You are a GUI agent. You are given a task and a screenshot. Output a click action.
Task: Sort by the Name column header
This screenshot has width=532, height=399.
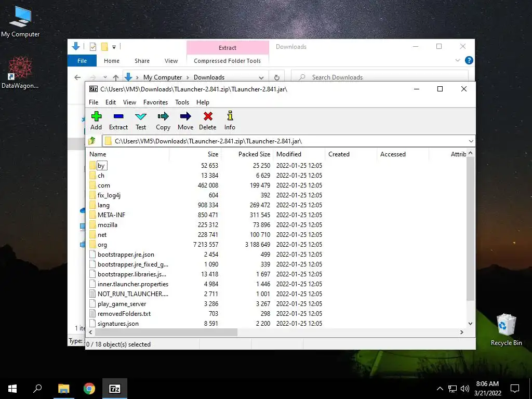point(127,154)
